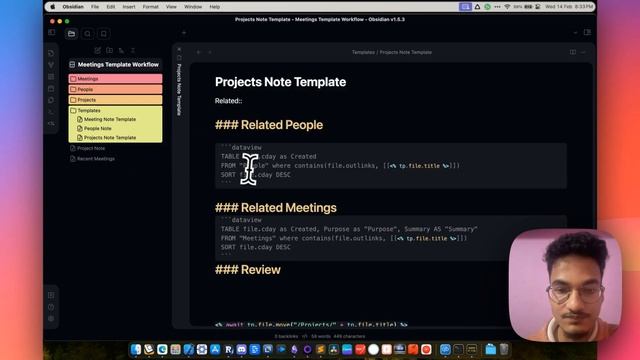The image size is (640, 360).
Task: Navigate back with the left arrow
Action: click(199, 52)
